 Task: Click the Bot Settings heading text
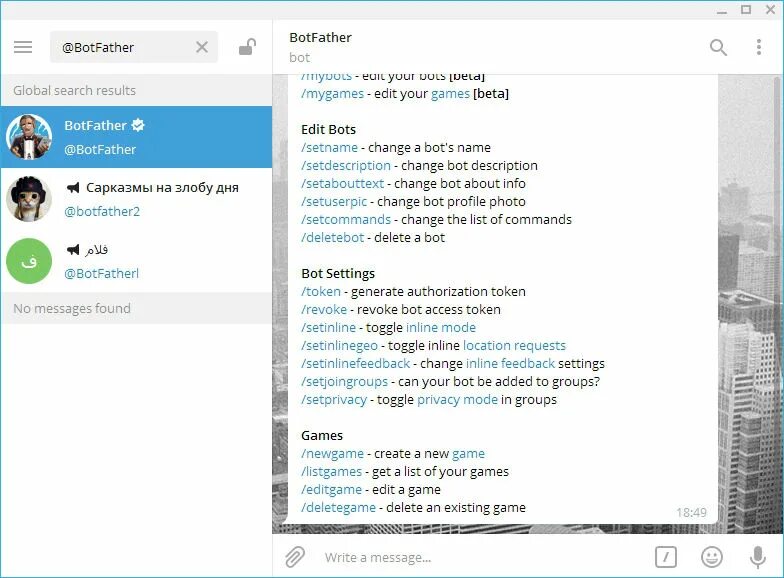click(x=338, y=274)
